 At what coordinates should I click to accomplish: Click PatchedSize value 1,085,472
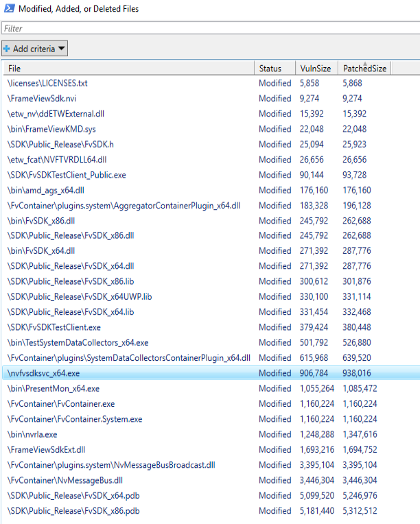click(x=360, y=389)
